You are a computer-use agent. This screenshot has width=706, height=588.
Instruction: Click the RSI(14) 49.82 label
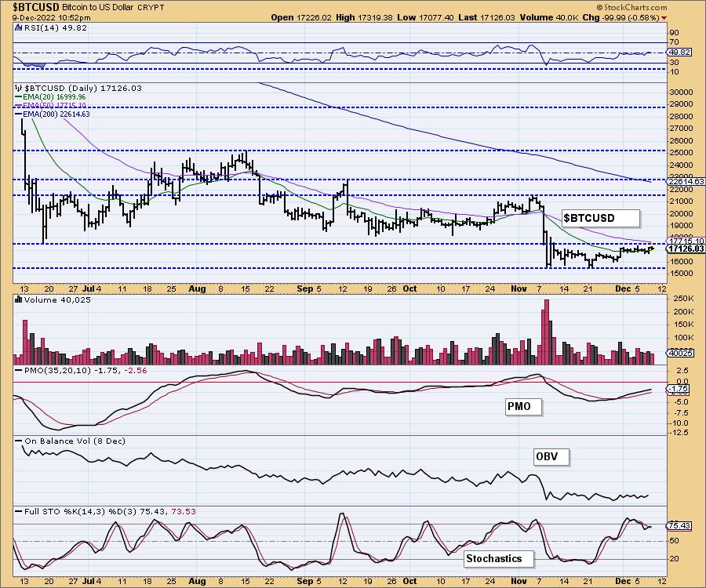pos(55,27)
